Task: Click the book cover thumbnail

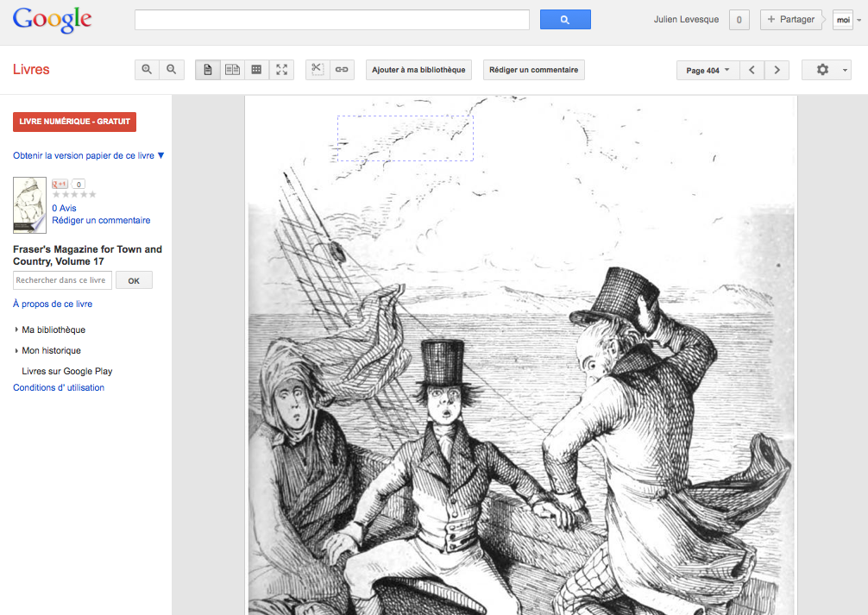Action: click(x=29, y=205)
